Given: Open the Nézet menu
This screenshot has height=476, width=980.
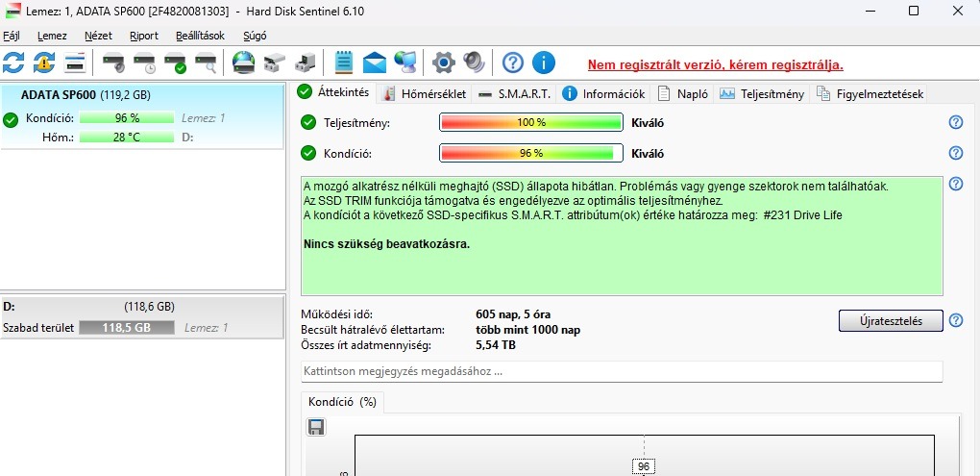Looking at the screenshot, I should [98, 36].
